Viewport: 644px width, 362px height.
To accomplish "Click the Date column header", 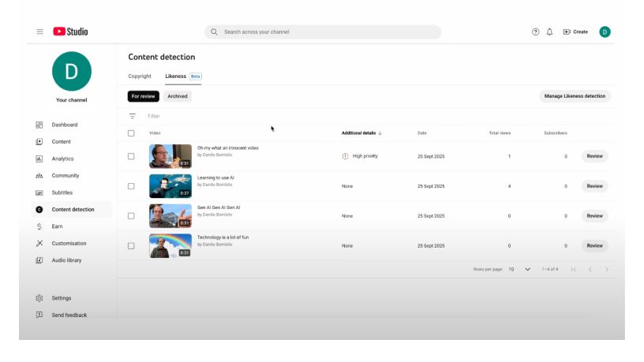I will pyautogui.click(x=421, y=133).
